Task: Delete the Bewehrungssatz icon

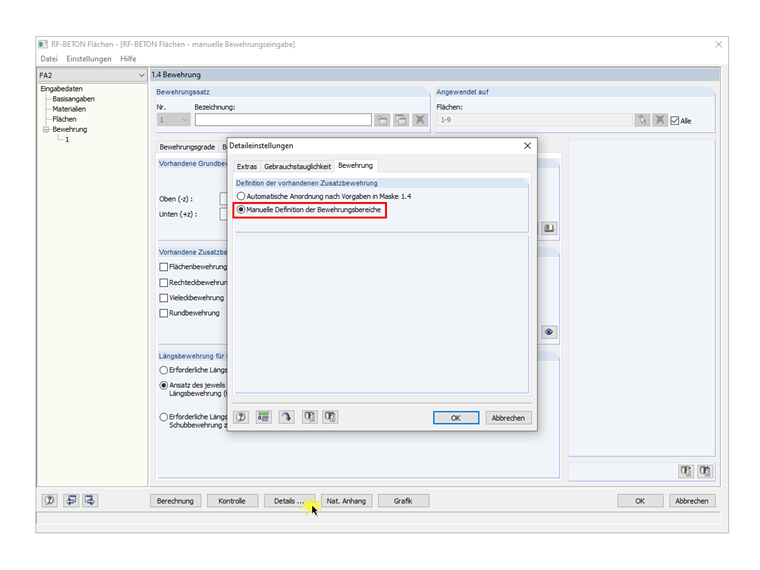Action: click(x=420, y=120)
